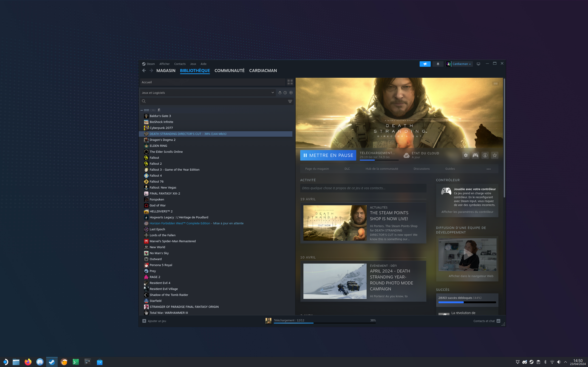Open the Afficher menu
Viewport: 588px width, 367px height.
click(164, 64)
